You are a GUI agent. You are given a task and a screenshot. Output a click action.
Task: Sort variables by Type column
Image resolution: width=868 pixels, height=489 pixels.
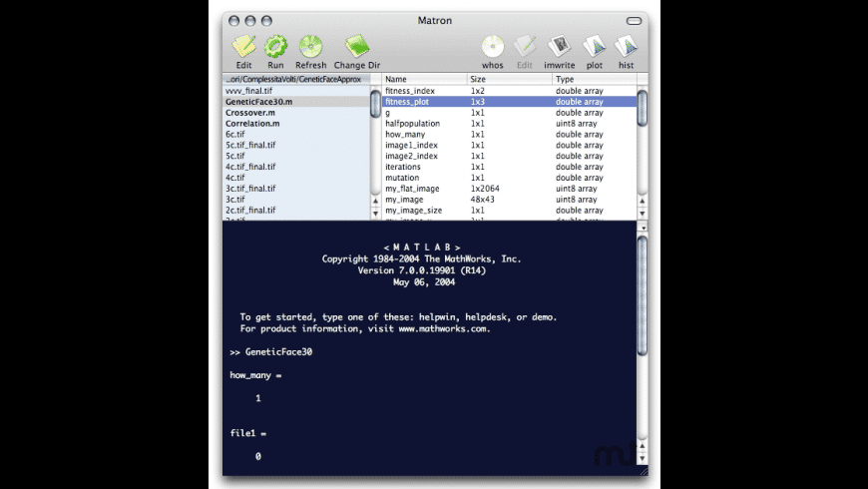coord(595,79)
